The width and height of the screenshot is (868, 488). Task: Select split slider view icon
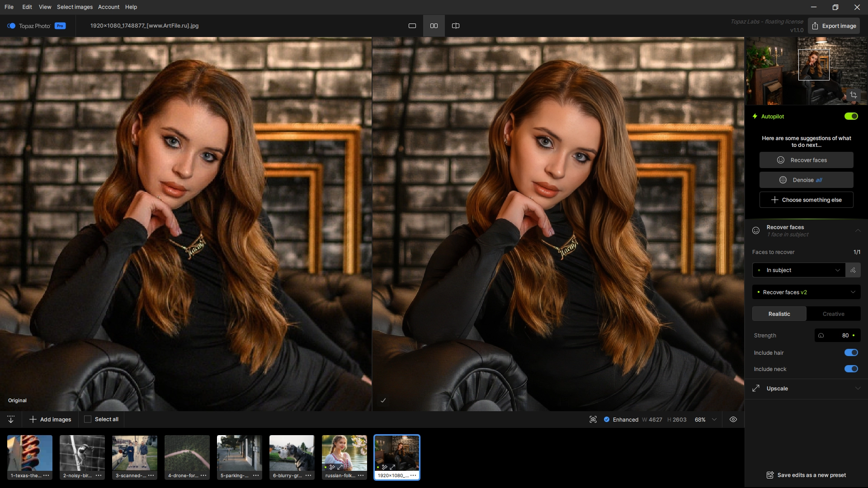coord(456,26)
